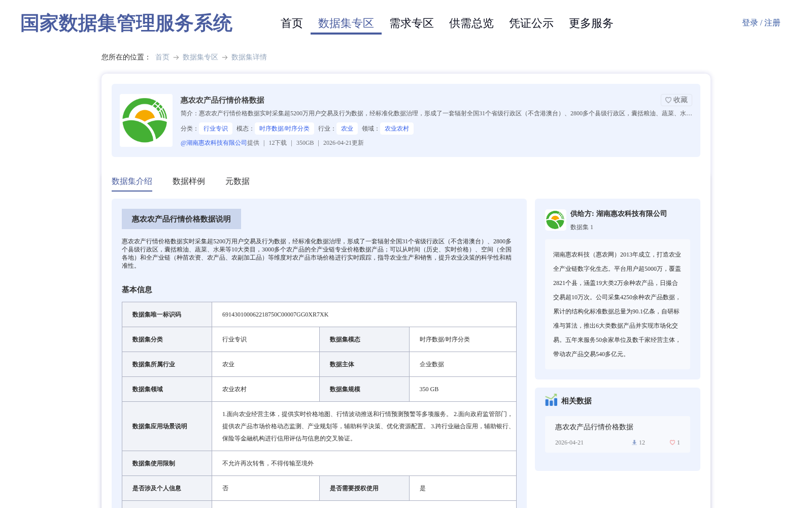Open @湖南惠农科技有限公司 provider link

point(214,143)
